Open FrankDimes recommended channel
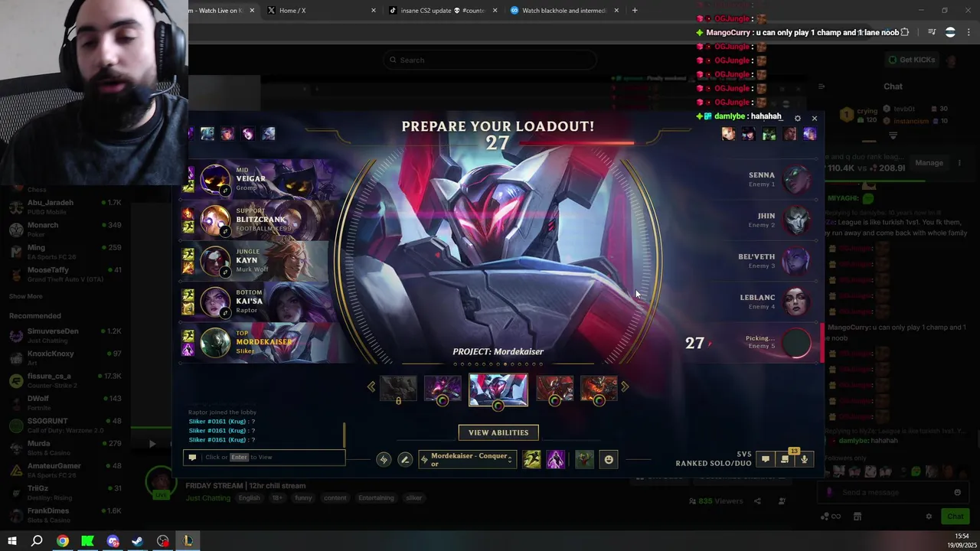This screenshot has width=980, height=551. pyautogui.click(x=65, y=514)
